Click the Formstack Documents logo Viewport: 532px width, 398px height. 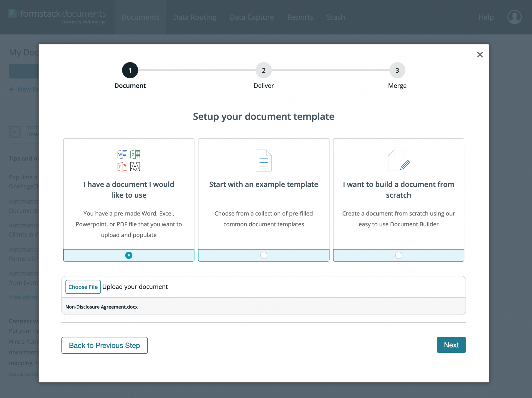[57, 16]
